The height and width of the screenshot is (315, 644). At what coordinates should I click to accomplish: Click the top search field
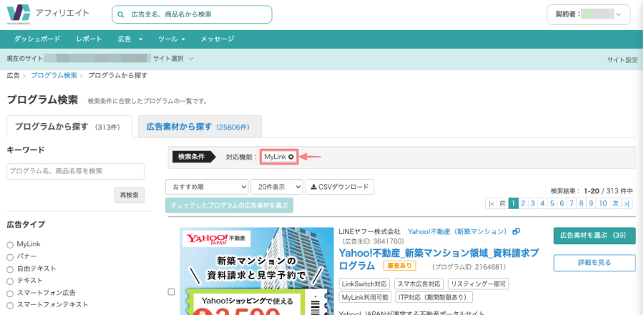192,14
